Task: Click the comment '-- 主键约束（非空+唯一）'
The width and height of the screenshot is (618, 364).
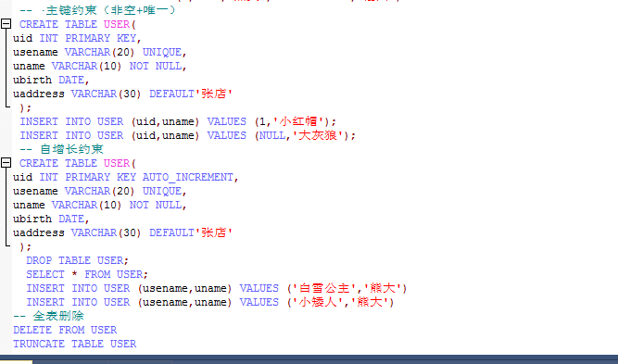Action: (x=97, y=10)
